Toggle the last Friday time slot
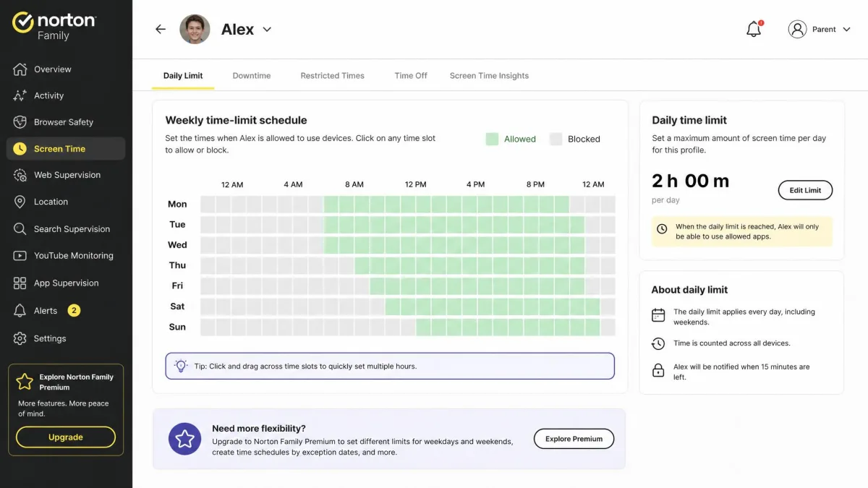 pyautogui.click(x=608, y=286)
